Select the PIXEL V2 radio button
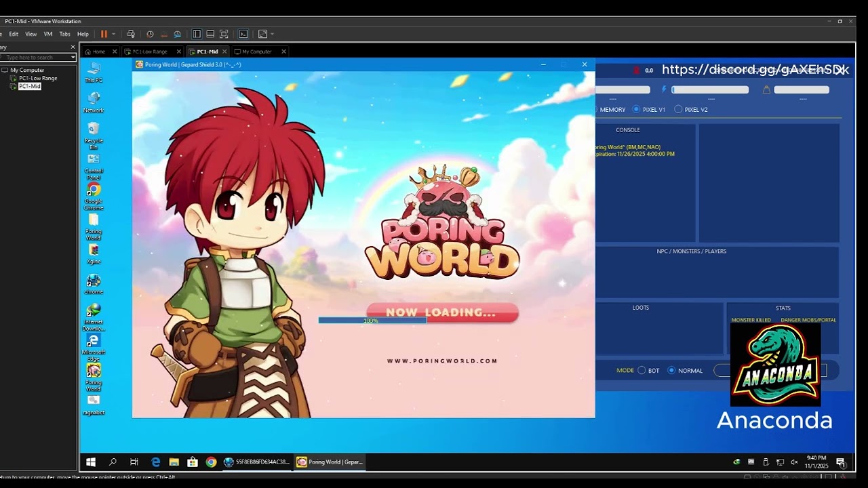868x488 pixels. coord(678,109)
